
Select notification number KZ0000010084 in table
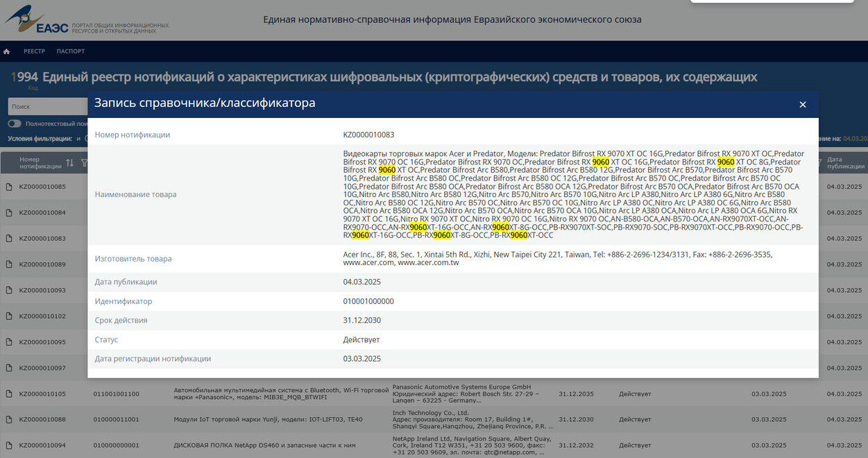click(42, 212)
